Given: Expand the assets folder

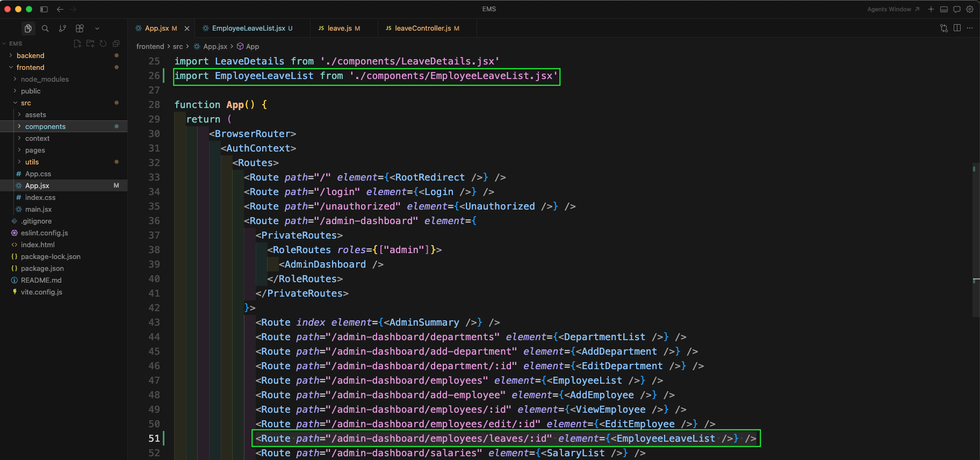Looking at the screenshot, I should point(63,114).
